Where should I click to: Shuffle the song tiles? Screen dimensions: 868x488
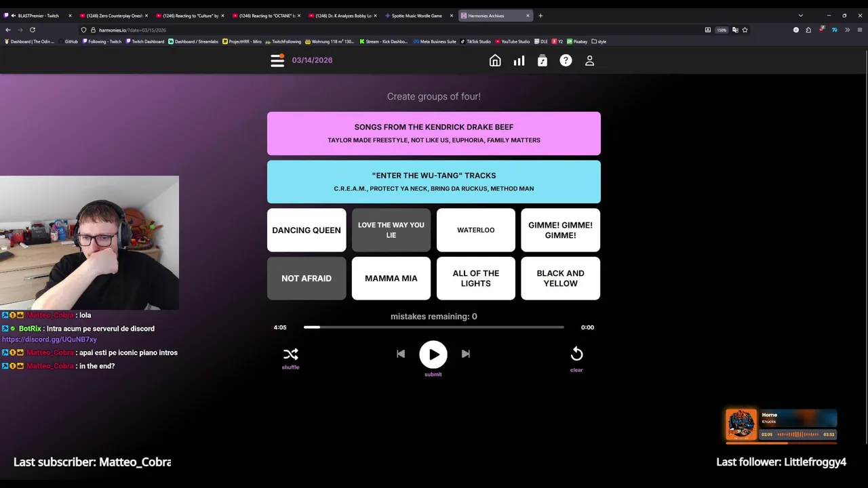(x=290, y=354)
